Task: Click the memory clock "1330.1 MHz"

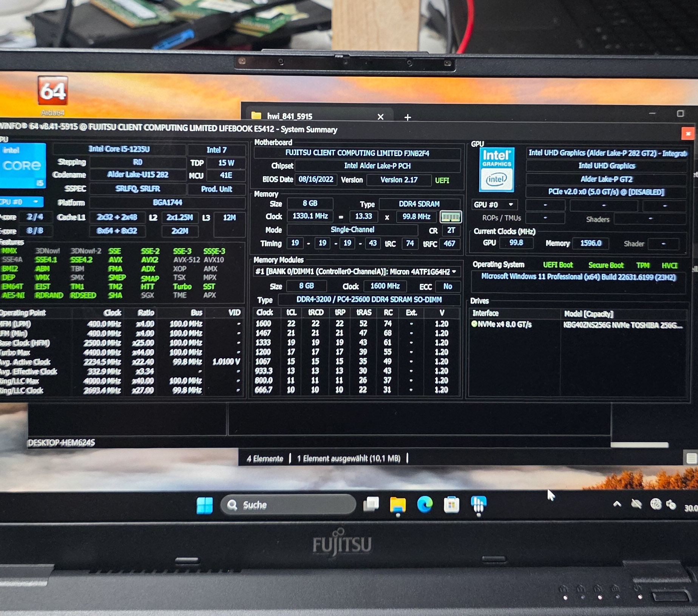Action: (310, 216)
